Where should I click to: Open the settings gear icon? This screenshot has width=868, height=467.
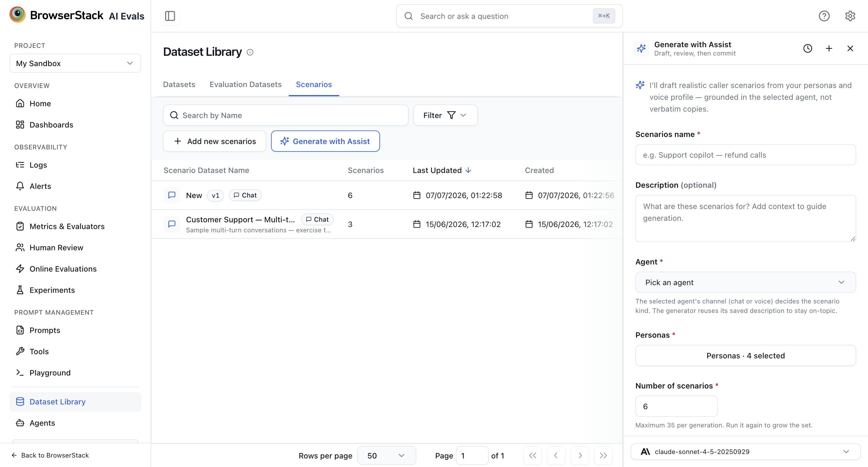pyautogui.click(x=850, y=16)
